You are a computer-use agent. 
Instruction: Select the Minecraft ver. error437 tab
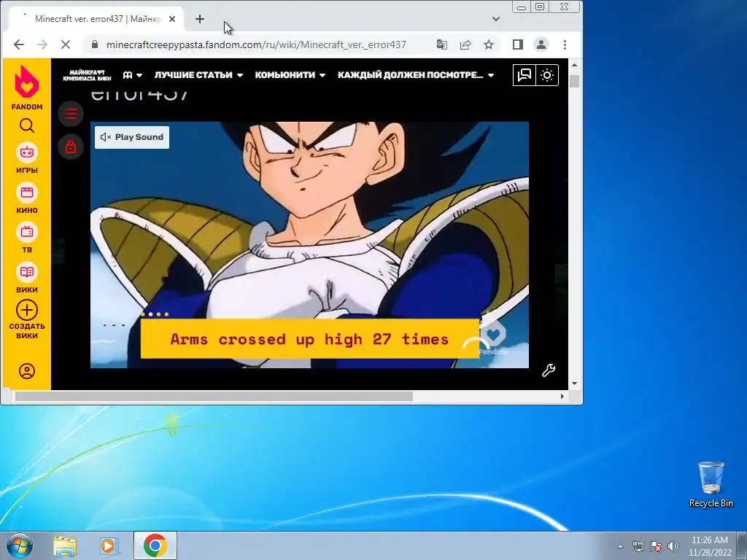coord(98,19)
